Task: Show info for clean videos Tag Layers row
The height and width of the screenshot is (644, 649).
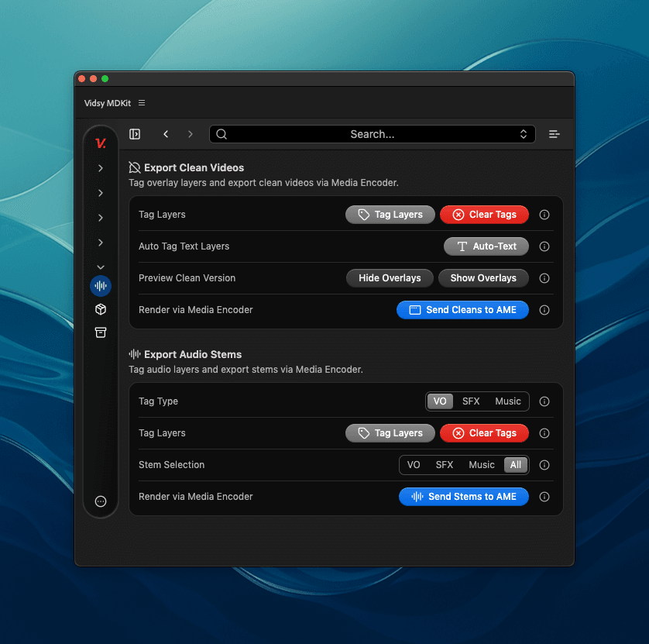Action: 544,215
